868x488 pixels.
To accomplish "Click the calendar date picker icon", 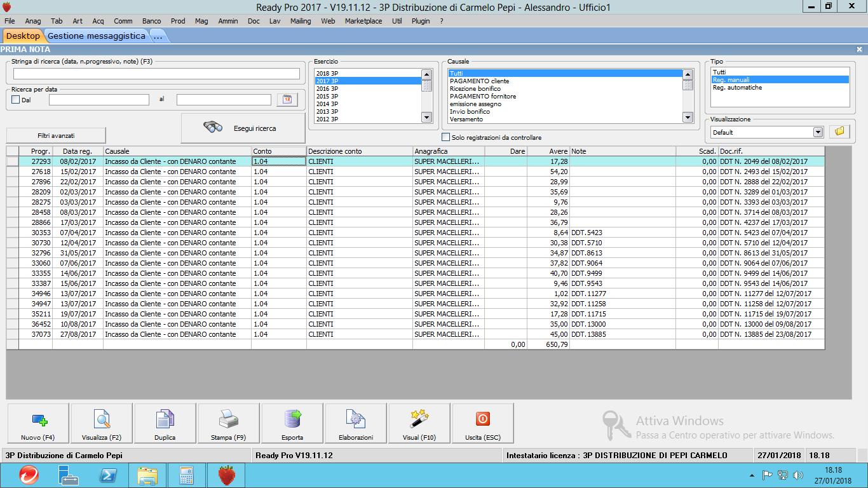I will 287,100.
